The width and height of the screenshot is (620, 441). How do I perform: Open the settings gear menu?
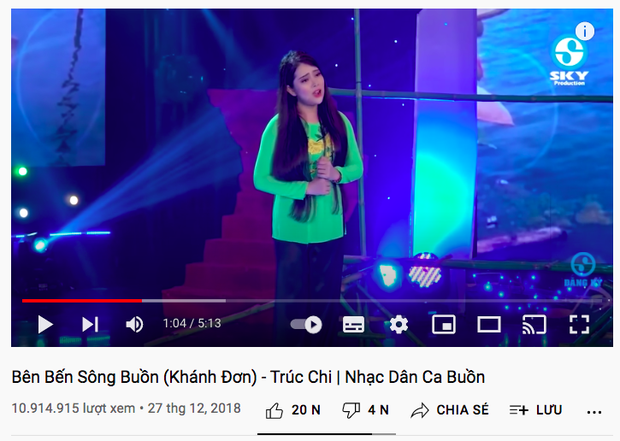pyautogui.click(x=399, y=324)
